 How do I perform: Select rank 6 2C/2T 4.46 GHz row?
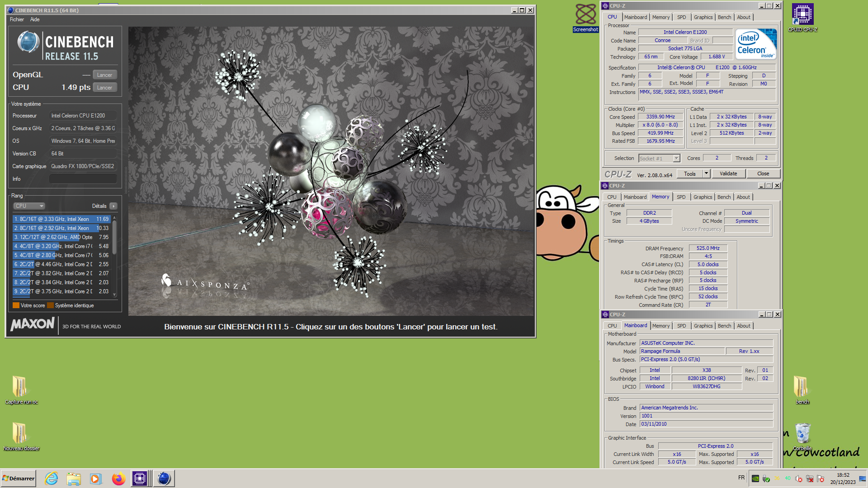pos(61,264)
